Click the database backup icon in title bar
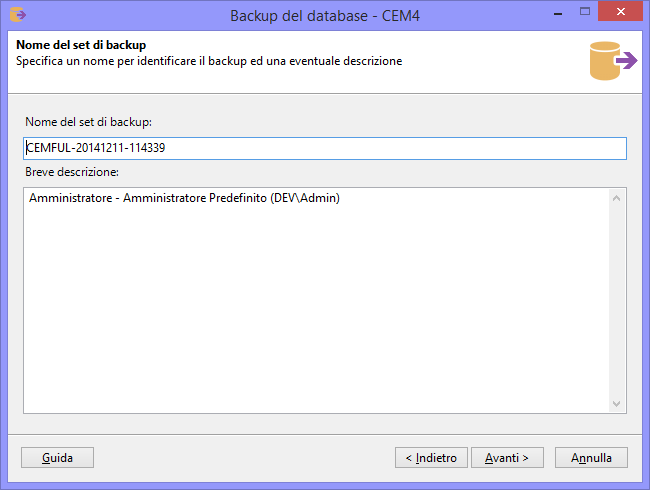The image size is (650, 490). coord(18,15)
